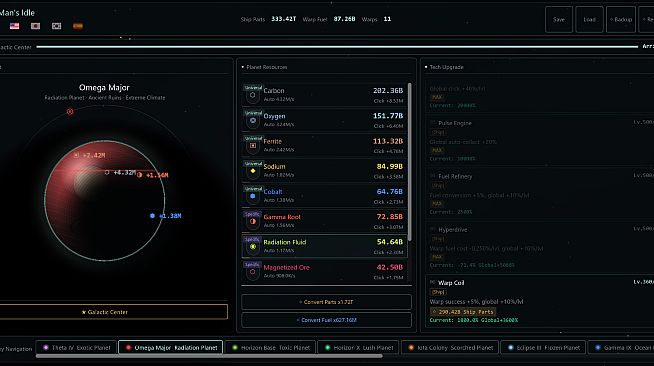Click the Pulse Engine upgrade icon

[x=433, y=123]
